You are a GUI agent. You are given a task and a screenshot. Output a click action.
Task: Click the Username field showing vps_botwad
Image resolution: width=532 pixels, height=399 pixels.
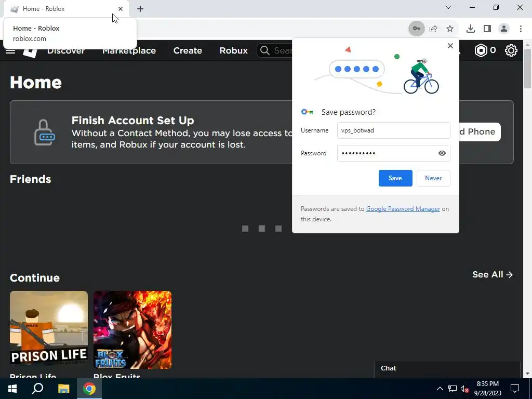click(x=394, y=130)
